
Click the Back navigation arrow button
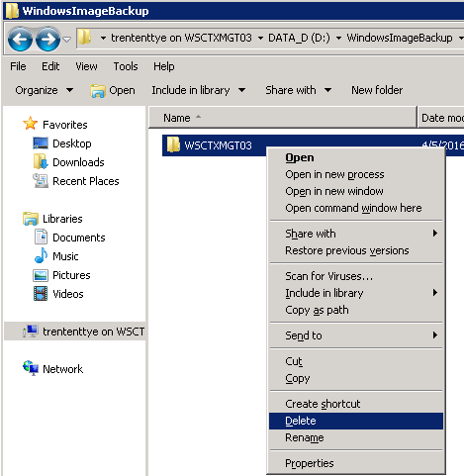coord(20,40)
